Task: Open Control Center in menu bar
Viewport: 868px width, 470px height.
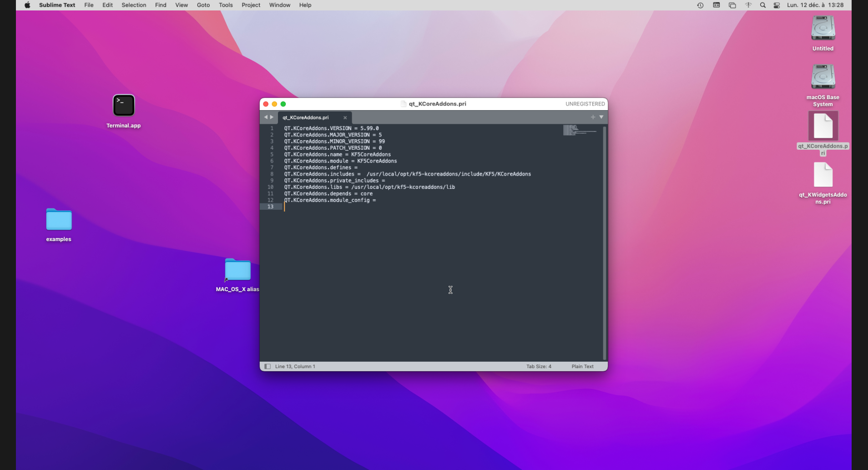Action: (x=777, y=5)
